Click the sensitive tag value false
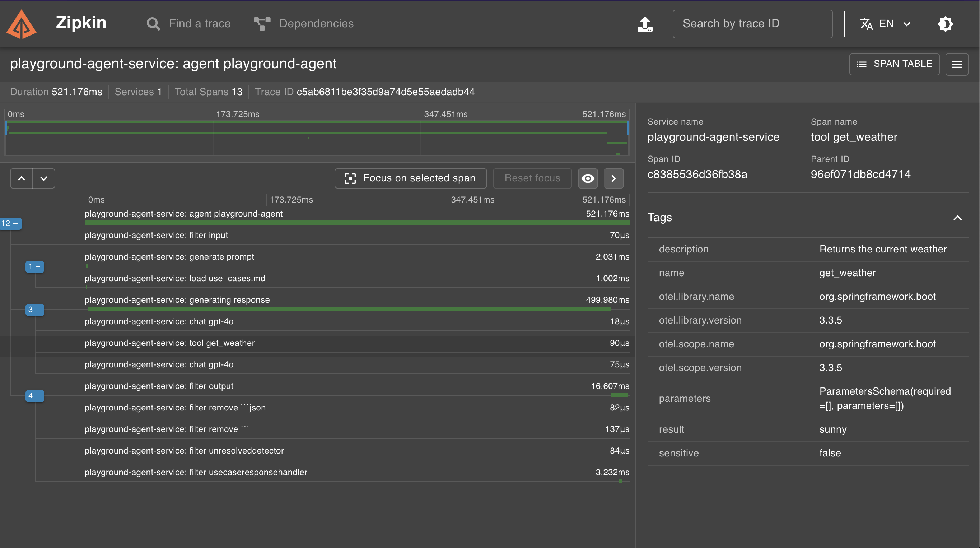The height and width of the screenshot is (548, 980). click(x=830, y=453)
